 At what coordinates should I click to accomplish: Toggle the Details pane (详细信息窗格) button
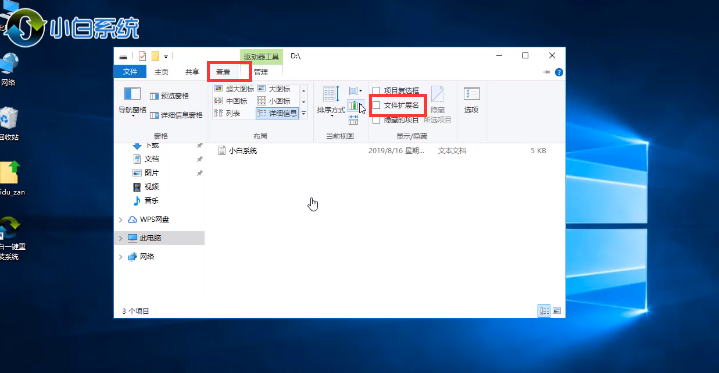pos(176,115)
